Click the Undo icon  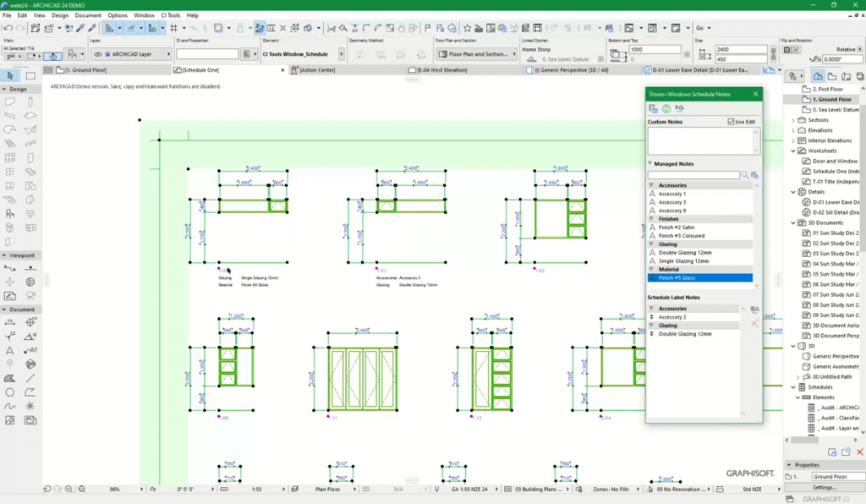click(8, 28)
